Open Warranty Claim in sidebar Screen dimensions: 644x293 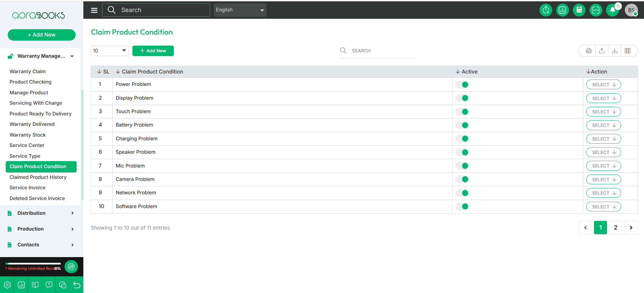tap(28, 71)
